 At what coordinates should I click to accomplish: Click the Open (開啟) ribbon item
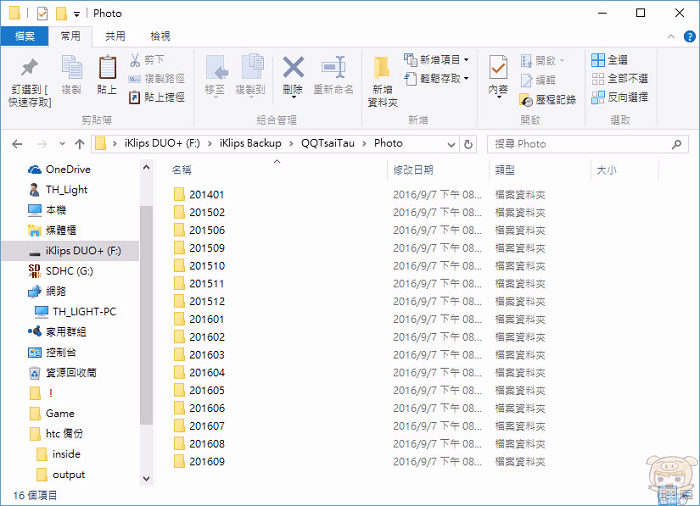[543, 60]
